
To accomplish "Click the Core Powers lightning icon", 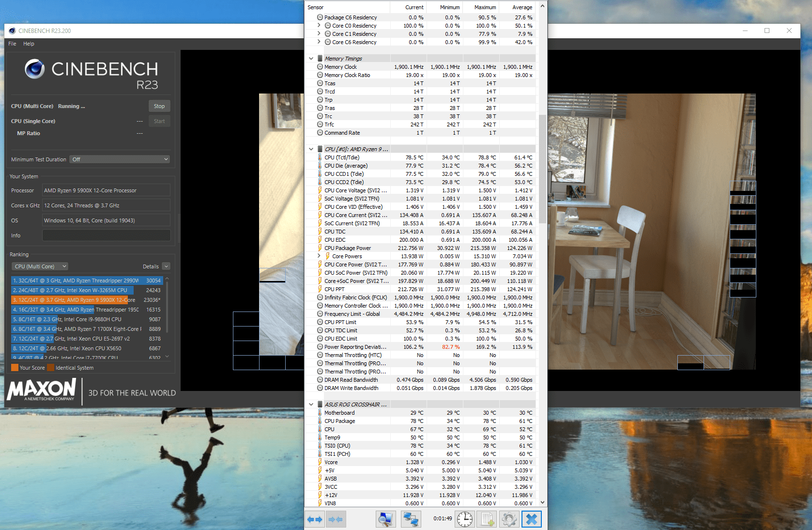I will tap(328, 256).
